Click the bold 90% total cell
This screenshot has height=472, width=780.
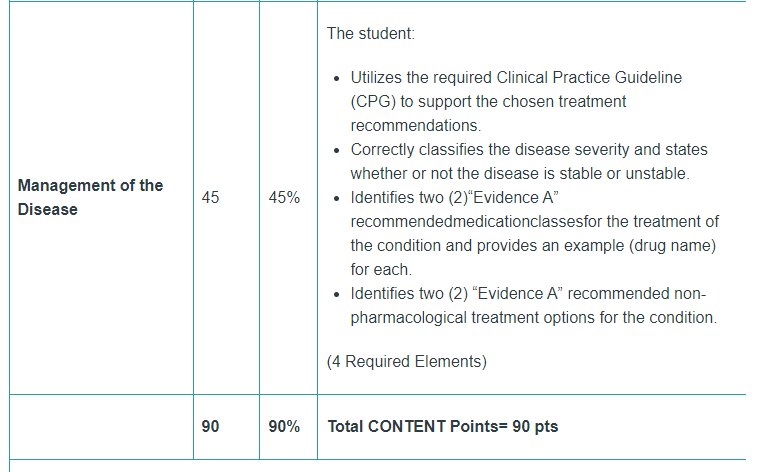[x=284, y=426]
